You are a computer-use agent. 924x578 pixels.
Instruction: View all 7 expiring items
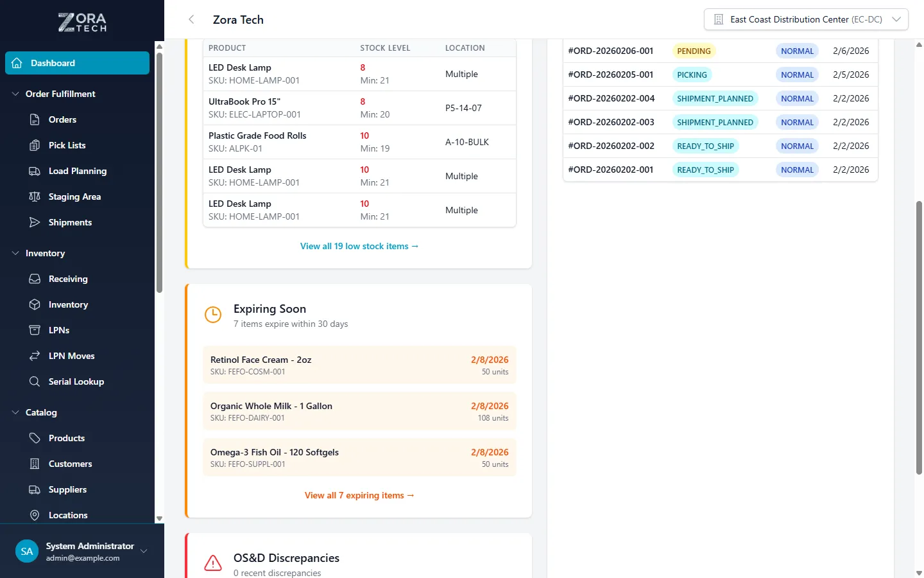(x=359, y=495)
